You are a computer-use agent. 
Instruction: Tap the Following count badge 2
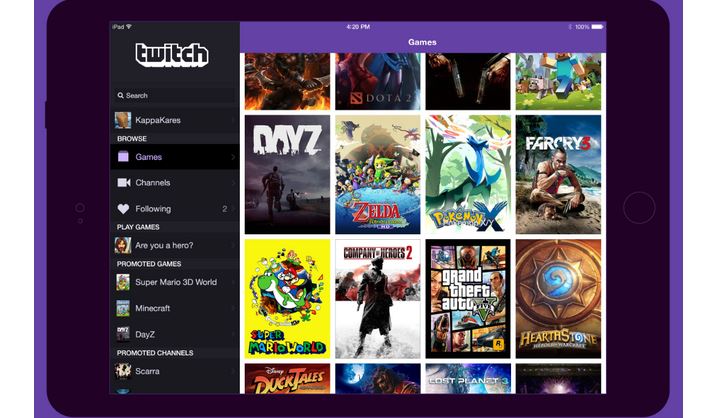(x=225, y=209)
